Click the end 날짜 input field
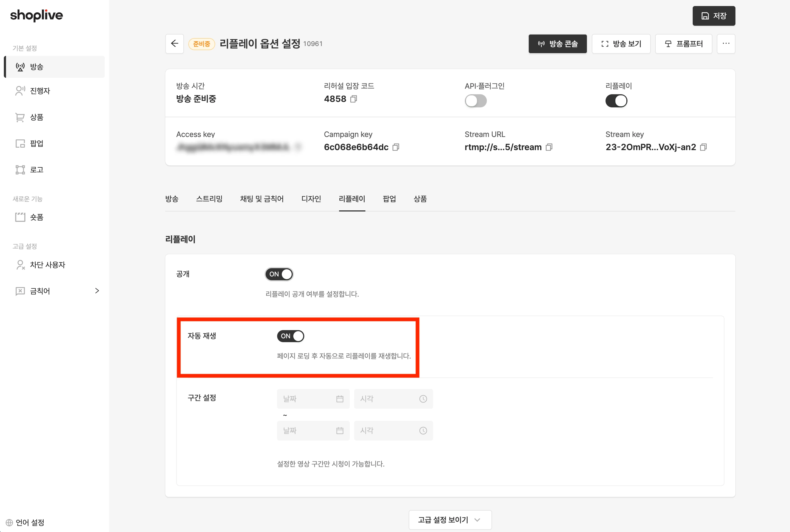This screenshot has height=532, width=790. pos(313,431)
